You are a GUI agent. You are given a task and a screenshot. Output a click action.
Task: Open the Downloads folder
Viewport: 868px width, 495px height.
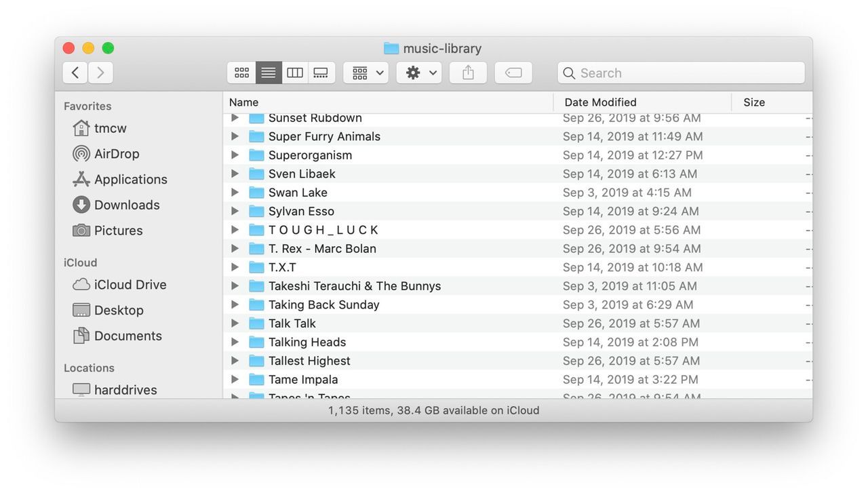point(125,205)
